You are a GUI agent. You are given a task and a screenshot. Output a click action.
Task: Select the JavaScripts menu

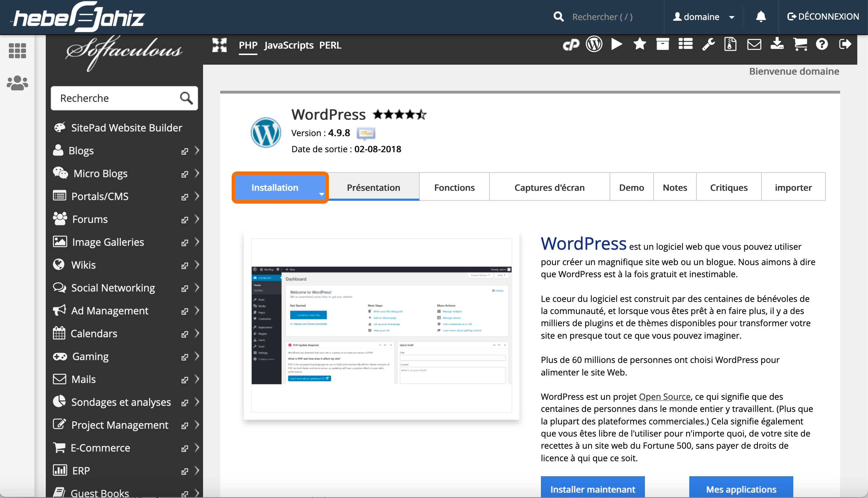(x=289, y=45)
